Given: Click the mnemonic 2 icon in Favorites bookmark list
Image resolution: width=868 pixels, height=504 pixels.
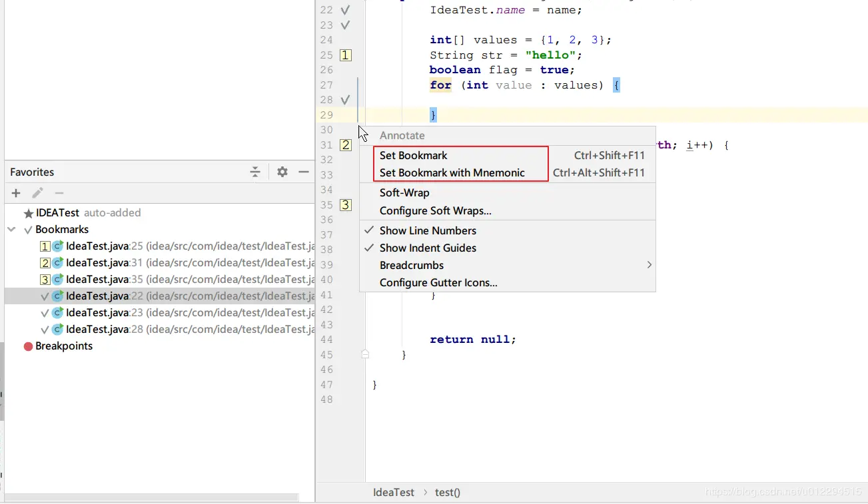Looking at the screenshot, I should [45, 263].
